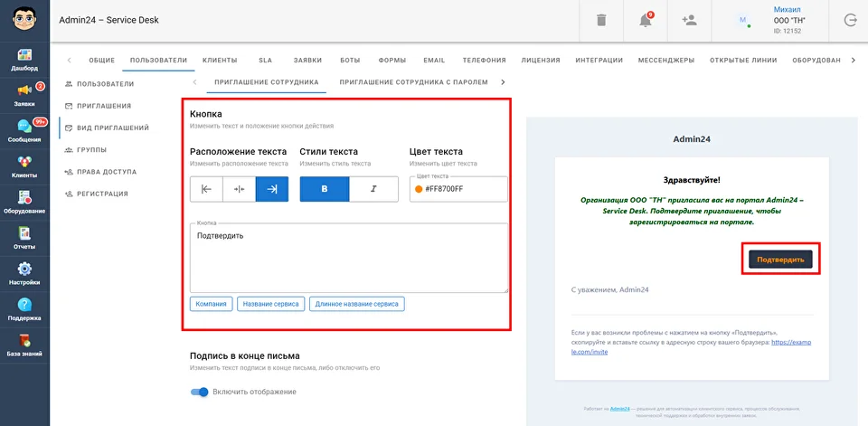Open the notifications bell

pos(646,20)
